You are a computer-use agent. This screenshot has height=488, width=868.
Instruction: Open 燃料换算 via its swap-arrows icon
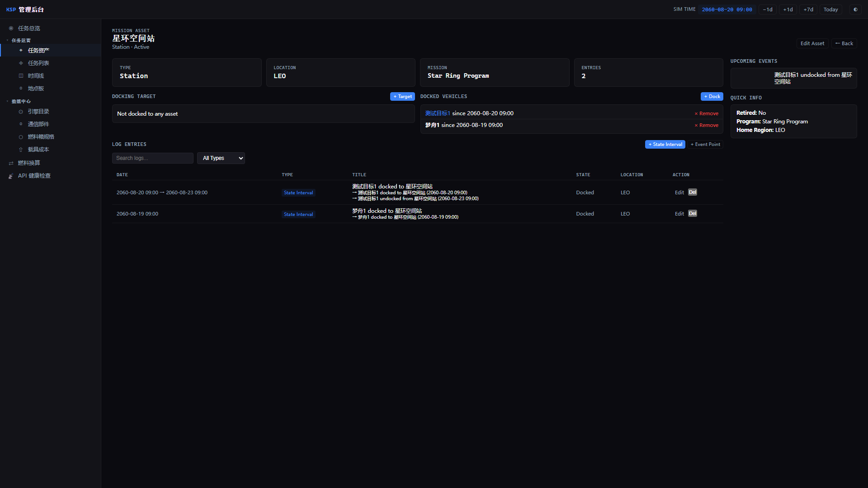11,163
